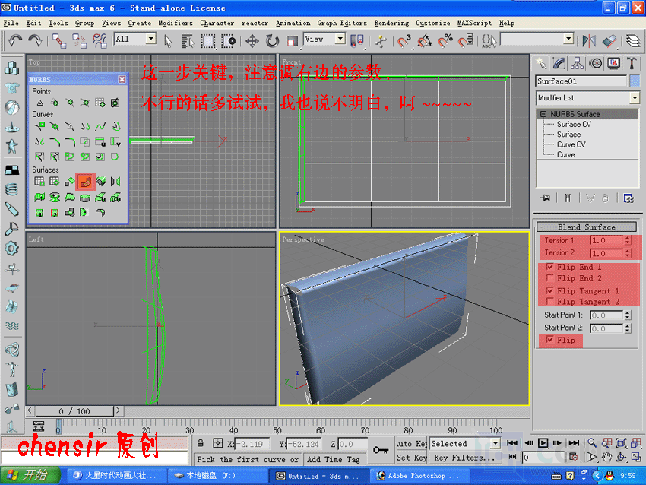Open the MAXScript menu

tap(474, 23)
